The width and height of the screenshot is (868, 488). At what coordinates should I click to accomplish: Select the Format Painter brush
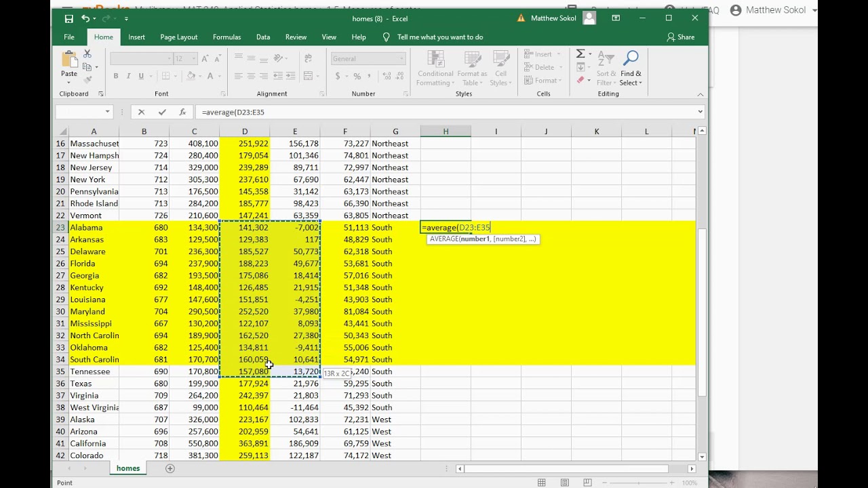(x=87, y=79)
